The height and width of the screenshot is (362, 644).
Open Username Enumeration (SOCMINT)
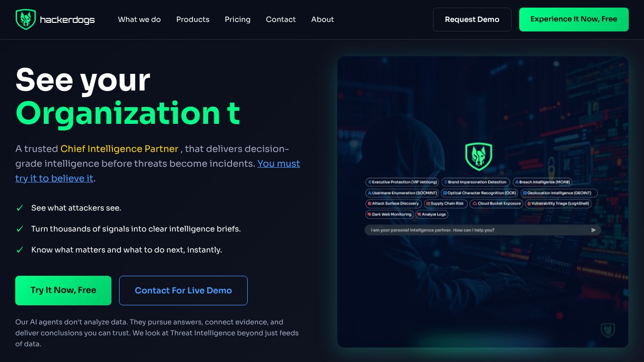tap(402, 193)
